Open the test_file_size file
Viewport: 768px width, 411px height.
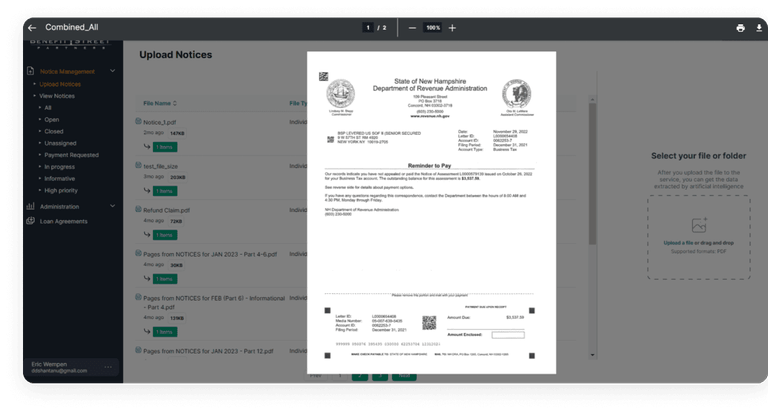coord(161,167)
